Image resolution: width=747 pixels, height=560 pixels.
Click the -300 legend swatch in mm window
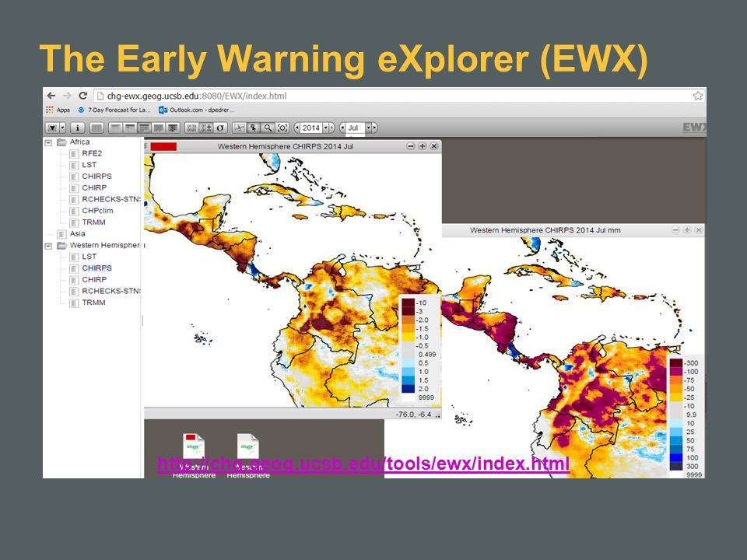tap(676, 363)
